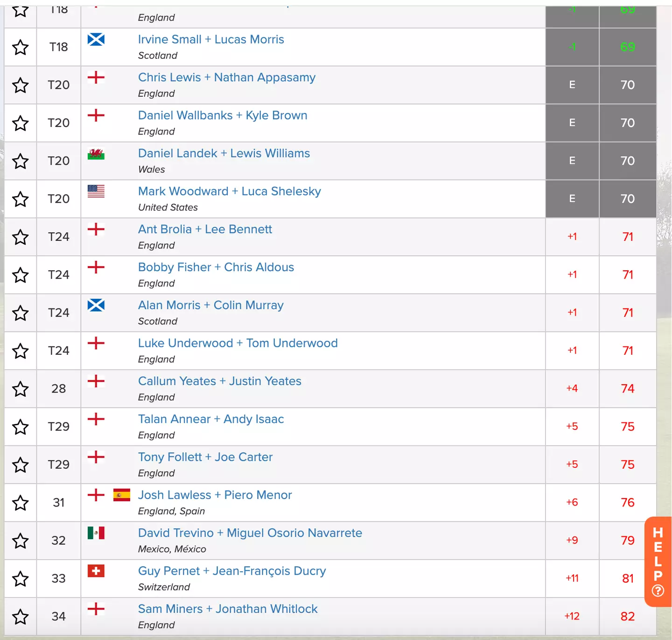Open Luke Underwood + Tom Underwood link
672x640 pixels.
[x=238, y=343]
